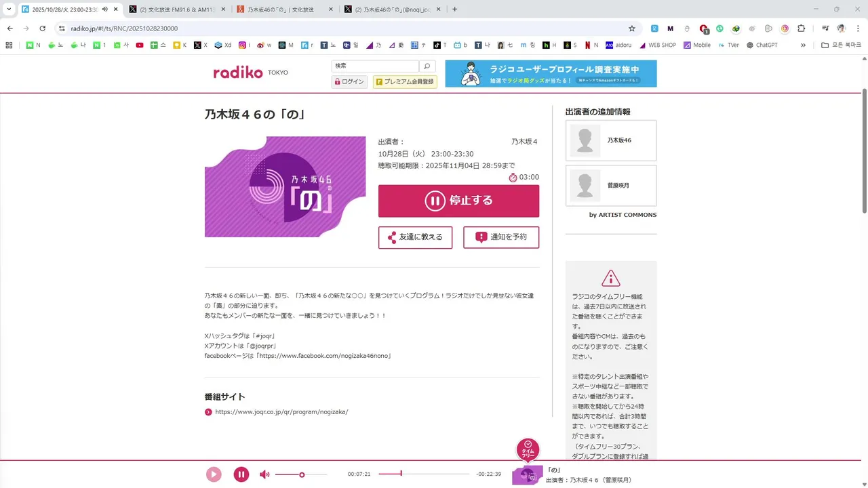
Task: Open the YouTube bookmark
Action: coord(140,45)
